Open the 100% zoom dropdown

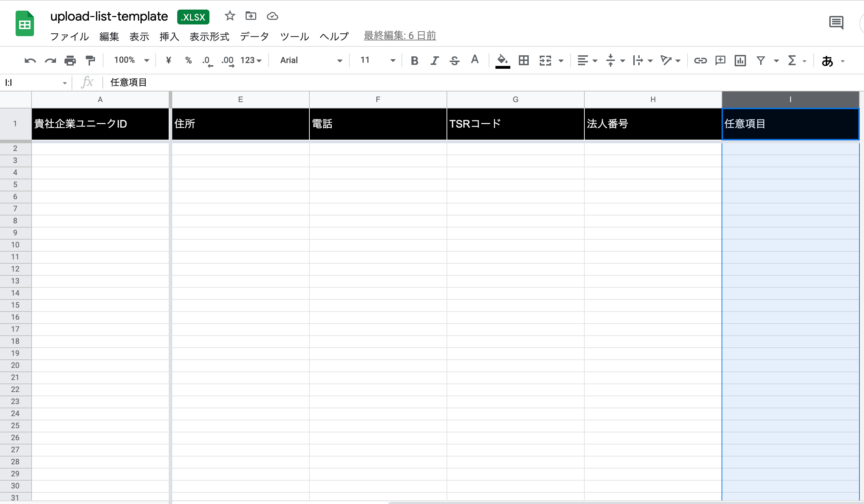(x=131, y=60)
